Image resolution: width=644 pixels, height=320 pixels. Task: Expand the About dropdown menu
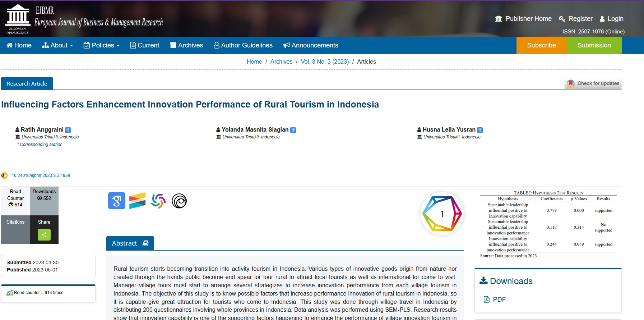[x=57, y=45]
